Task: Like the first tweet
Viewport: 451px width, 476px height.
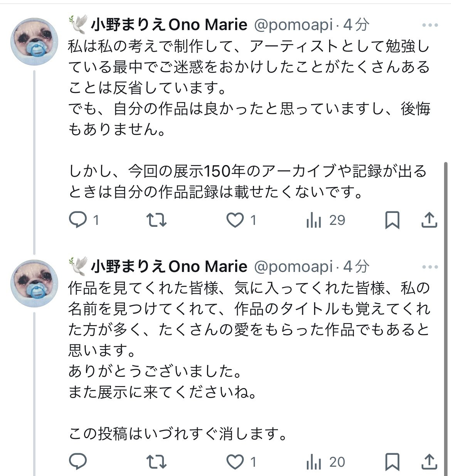Action: point(235,220)
